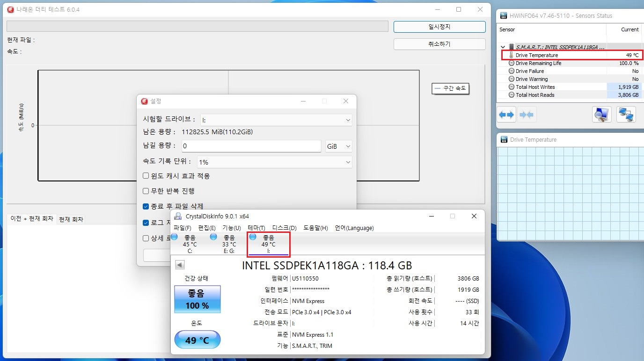
Task: Enable the 무한 반복 진행 checkbox
Action: point(146,191)
